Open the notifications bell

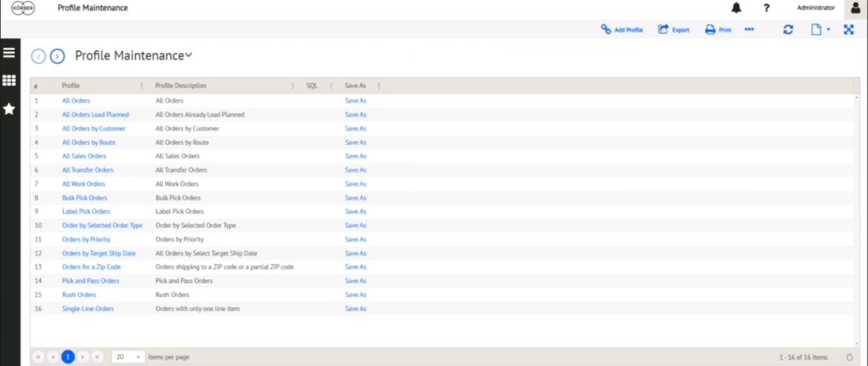(736, 8)
